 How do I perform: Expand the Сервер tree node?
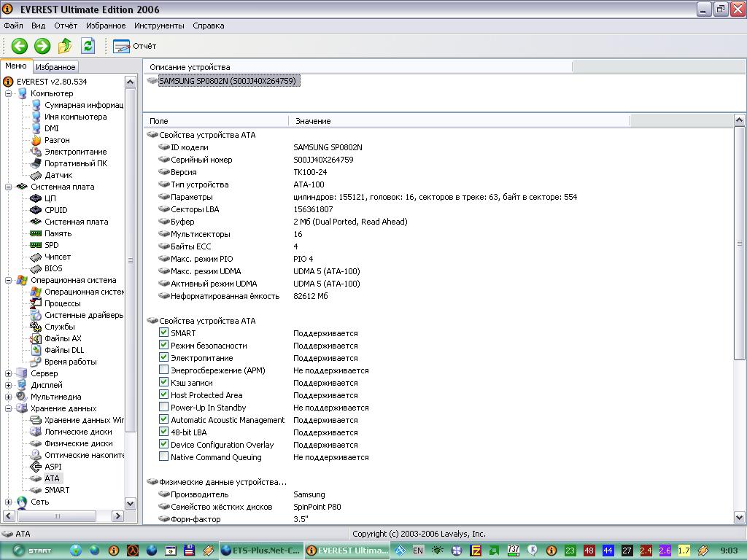(9, 373)
